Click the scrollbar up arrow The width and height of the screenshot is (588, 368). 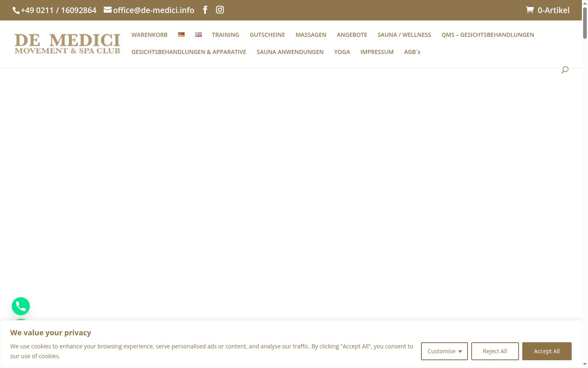click(x=585, y=3)
